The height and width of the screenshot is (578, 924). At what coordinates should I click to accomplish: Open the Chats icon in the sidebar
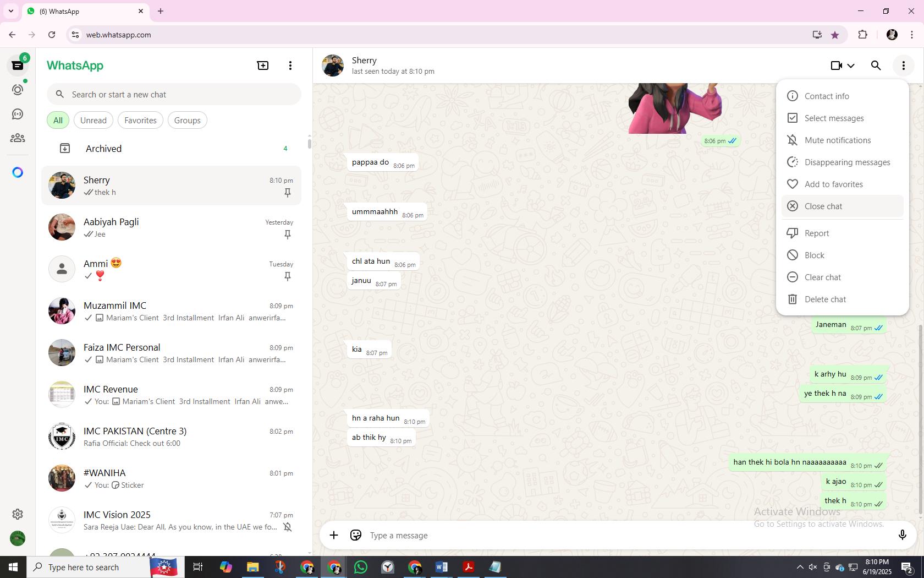(x=18, y=66)
